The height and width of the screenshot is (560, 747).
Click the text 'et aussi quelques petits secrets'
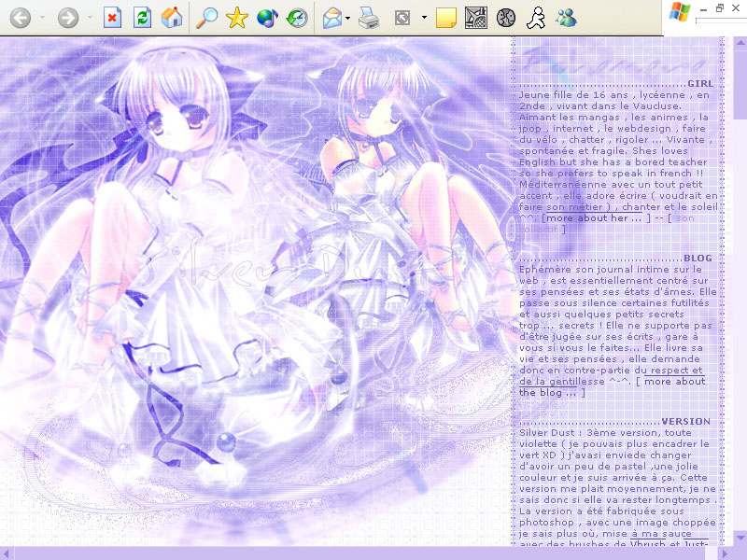pos(601,315)
